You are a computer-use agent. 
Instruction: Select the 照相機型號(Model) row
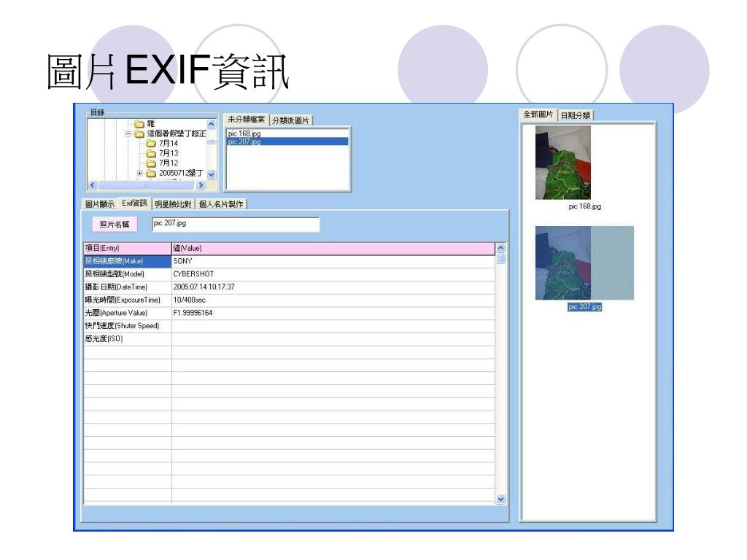(x=127, y=274)
